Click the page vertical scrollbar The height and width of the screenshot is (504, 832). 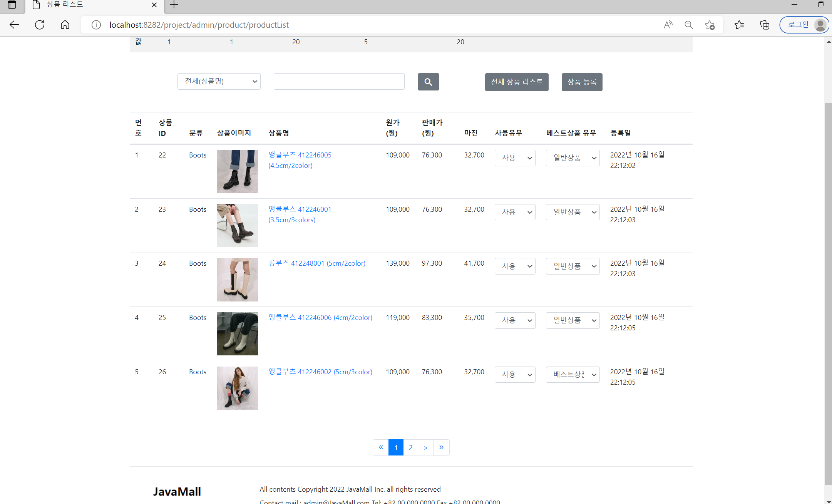(x=828, y=294)
